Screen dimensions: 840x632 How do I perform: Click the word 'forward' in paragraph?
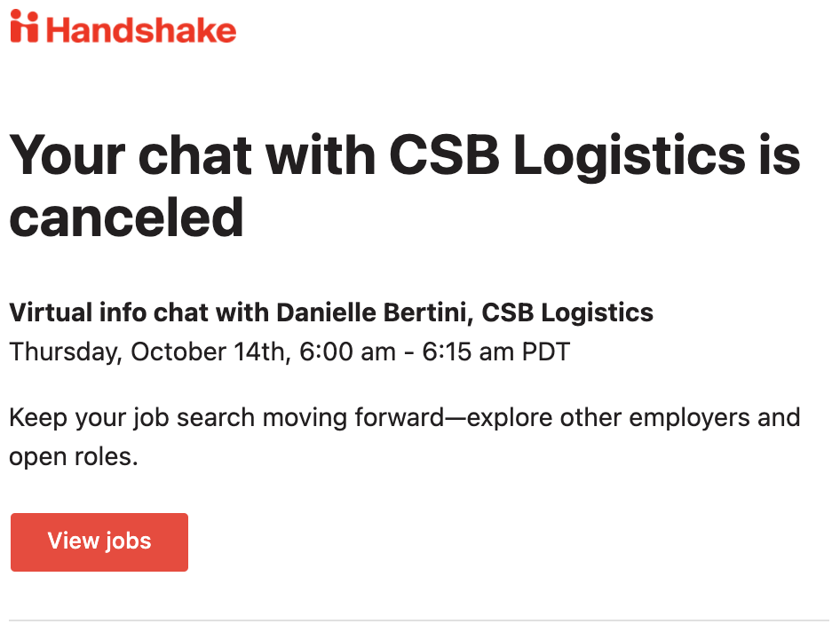(x=399, y=417)
